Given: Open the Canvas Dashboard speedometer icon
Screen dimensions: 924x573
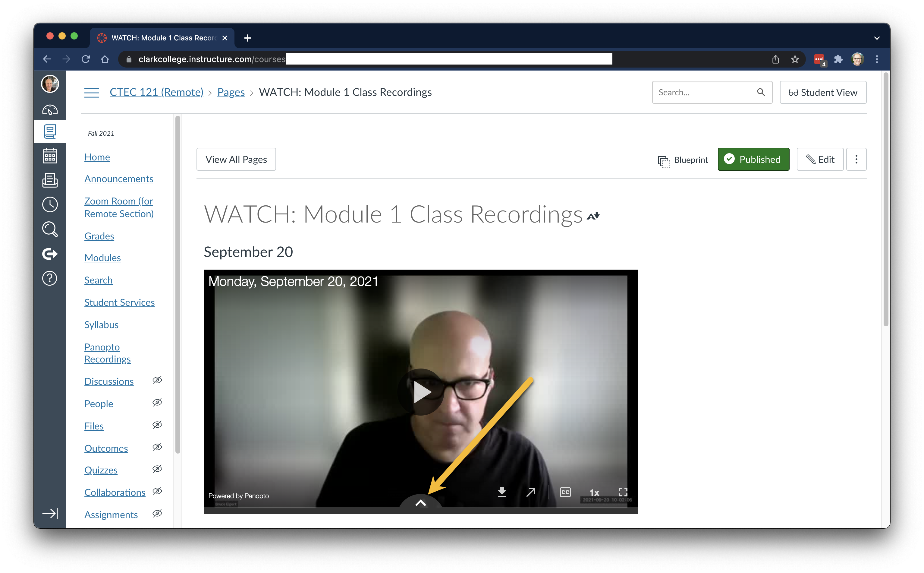Looking at the screenshot, I should coord(50,110).
